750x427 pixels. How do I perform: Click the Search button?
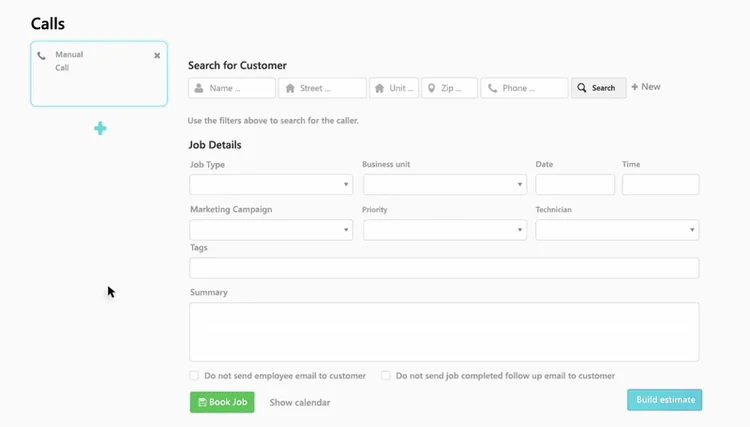click(598, 88)
